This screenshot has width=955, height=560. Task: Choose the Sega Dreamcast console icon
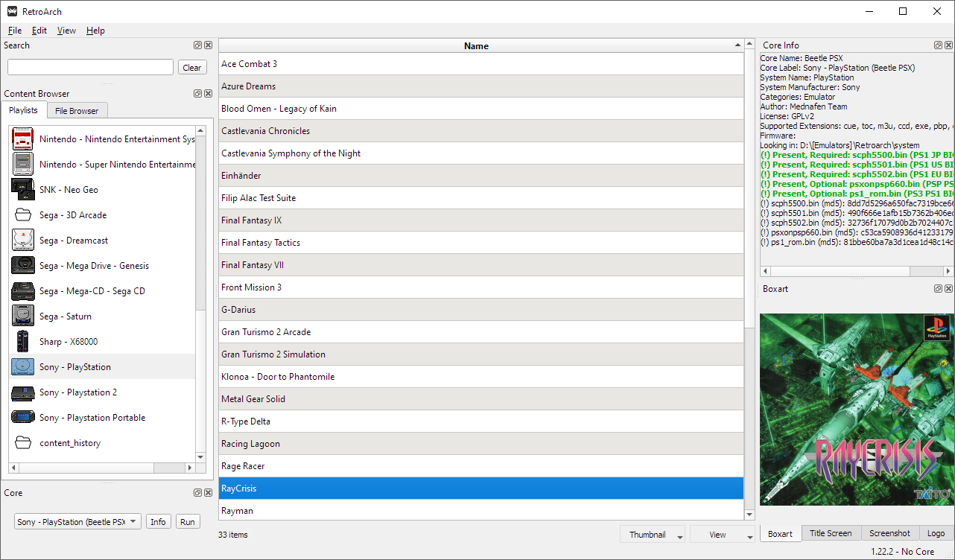pyautogui.click(x=23, y=241)
